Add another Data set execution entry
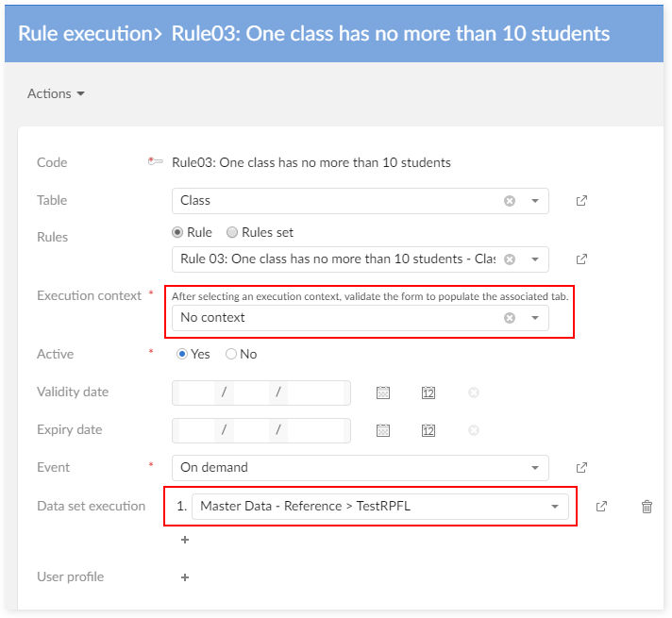Viewport: 672px width, 618px height. click(x=185, y=540)
